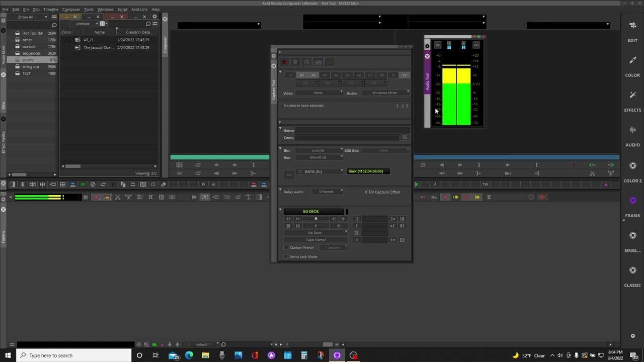Image resolution: width=644 pixels, height=362 pixels.
Task: Open the Audio workspace icon
Action: pyautogui.click(x=632, y=130)
